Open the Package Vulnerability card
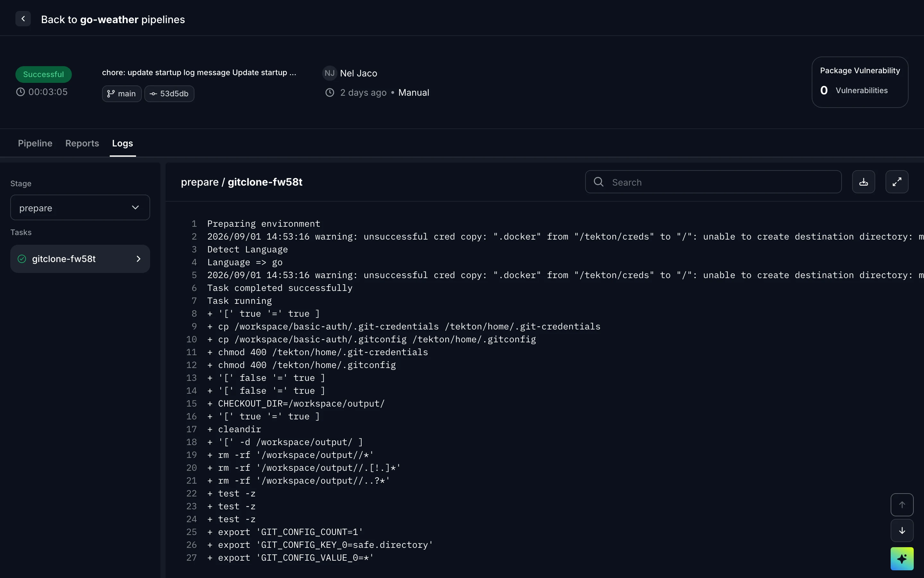The width and height of the screenshot is (924, 578). 860,82
